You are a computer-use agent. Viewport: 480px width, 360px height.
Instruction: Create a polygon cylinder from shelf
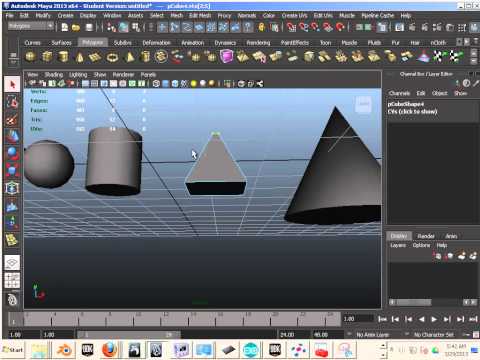(63, 56)
